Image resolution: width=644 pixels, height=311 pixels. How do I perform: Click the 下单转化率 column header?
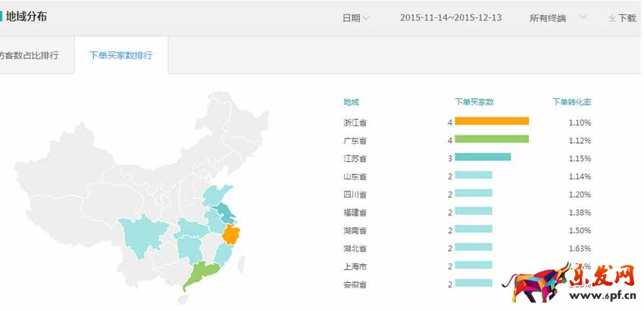click(x=571, y=102)
